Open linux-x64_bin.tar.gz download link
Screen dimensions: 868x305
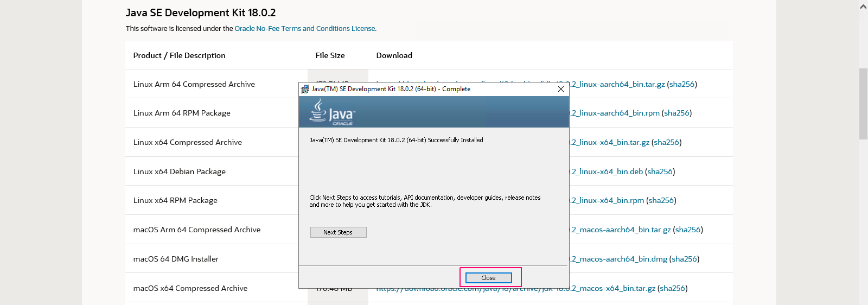[610, 142]
